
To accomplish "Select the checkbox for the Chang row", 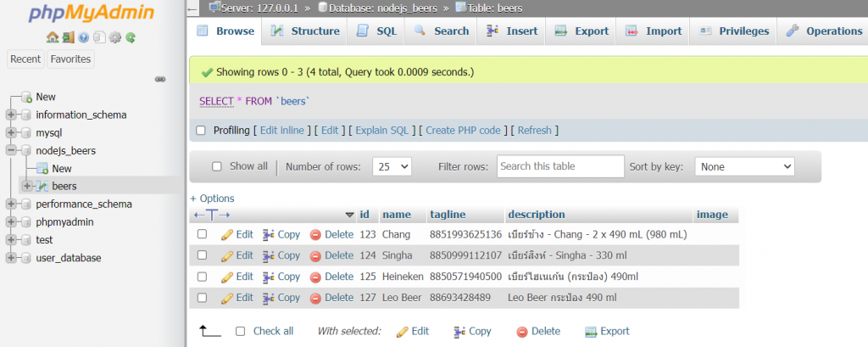I will coord(202,234).
